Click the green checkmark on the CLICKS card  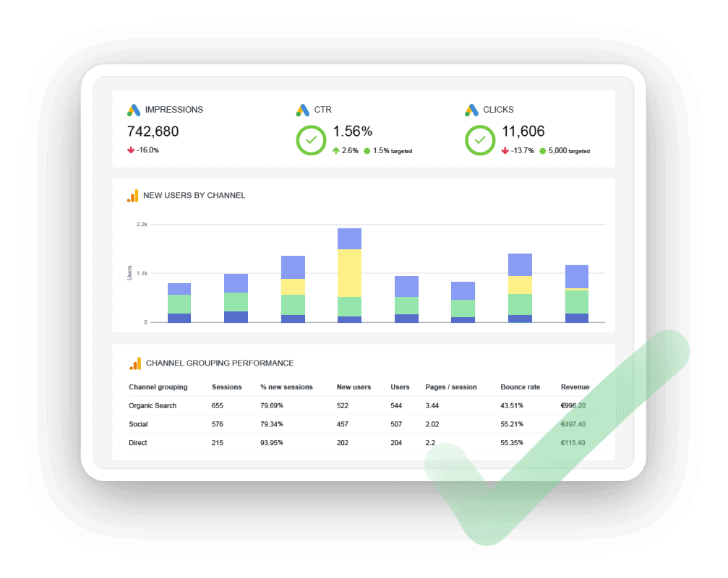[479, 139]
